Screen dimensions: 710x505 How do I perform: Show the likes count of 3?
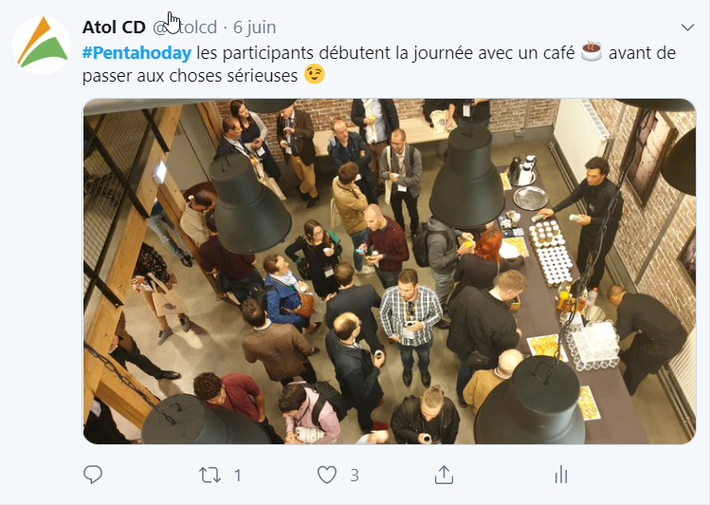click(x=355, y=476)
